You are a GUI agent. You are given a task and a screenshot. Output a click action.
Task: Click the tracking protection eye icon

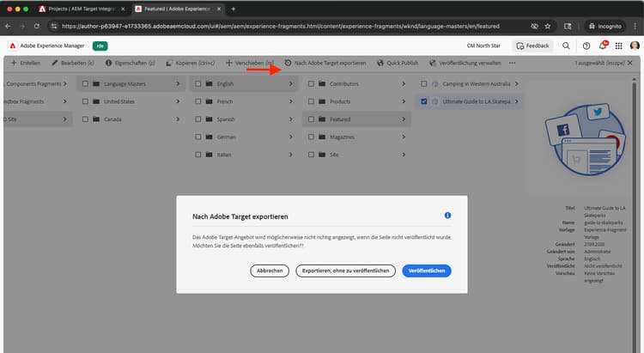coord(534,26)
